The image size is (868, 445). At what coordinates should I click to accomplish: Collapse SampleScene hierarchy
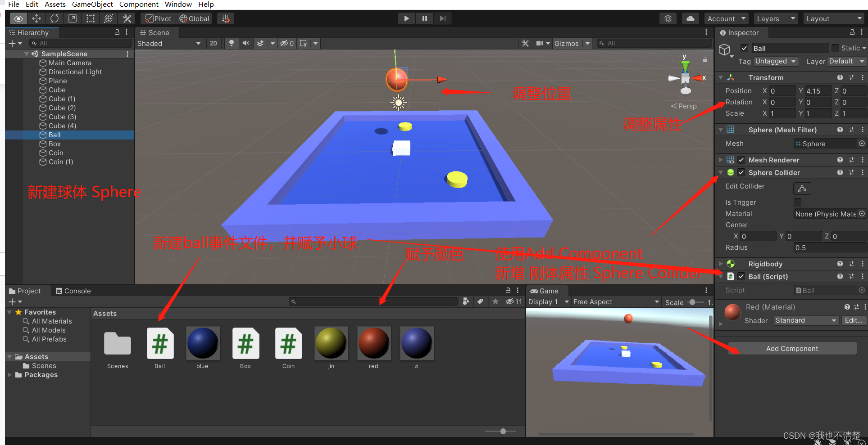click(27, 54)
